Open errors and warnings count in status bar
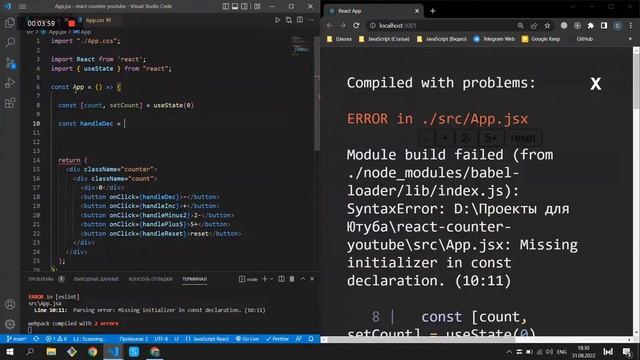This screenshot has width=640, height=360. tap(56, 339)
